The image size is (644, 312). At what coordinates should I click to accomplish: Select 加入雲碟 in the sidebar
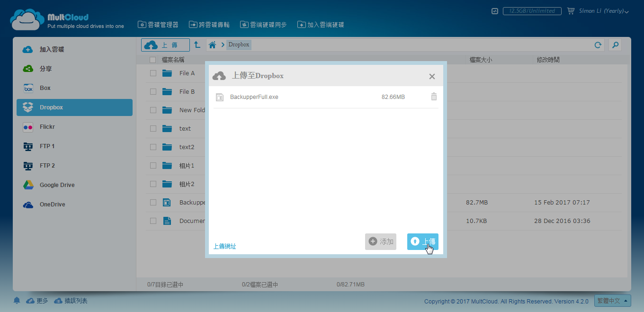pyautogui.click(x=74, y=49)
